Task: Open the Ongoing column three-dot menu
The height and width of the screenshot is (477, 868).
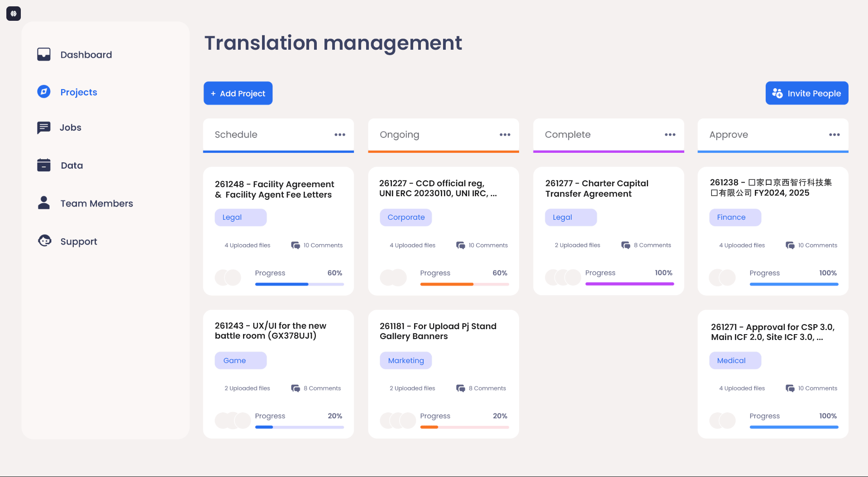Action: pos(505,135)
